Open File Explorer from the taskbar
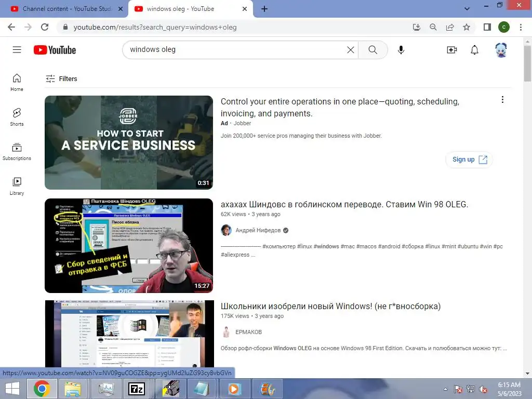 [x=73, y=389]
